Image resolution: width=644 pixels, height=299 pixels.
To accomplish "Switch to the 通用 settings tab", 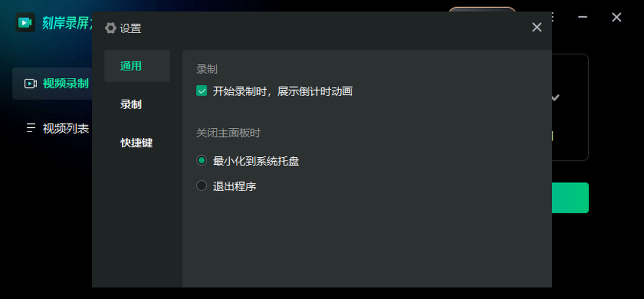I will [131, 66].
